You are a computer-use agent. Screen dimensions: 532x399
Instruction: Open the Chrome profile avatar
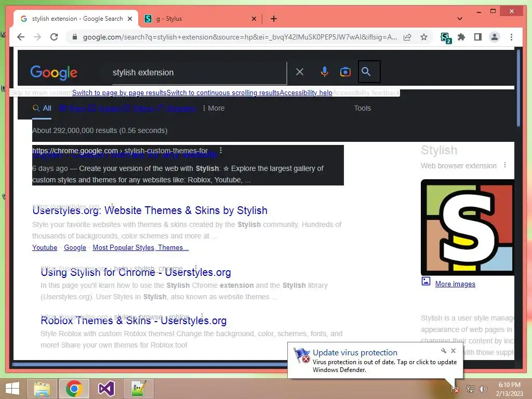[495, 37]
